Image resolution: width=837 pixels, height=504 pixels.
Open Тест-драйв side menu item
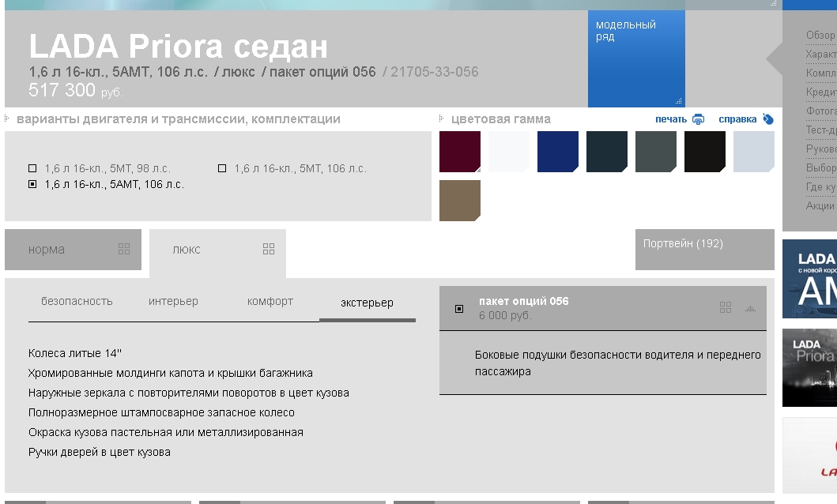click(x=821, y=130)
